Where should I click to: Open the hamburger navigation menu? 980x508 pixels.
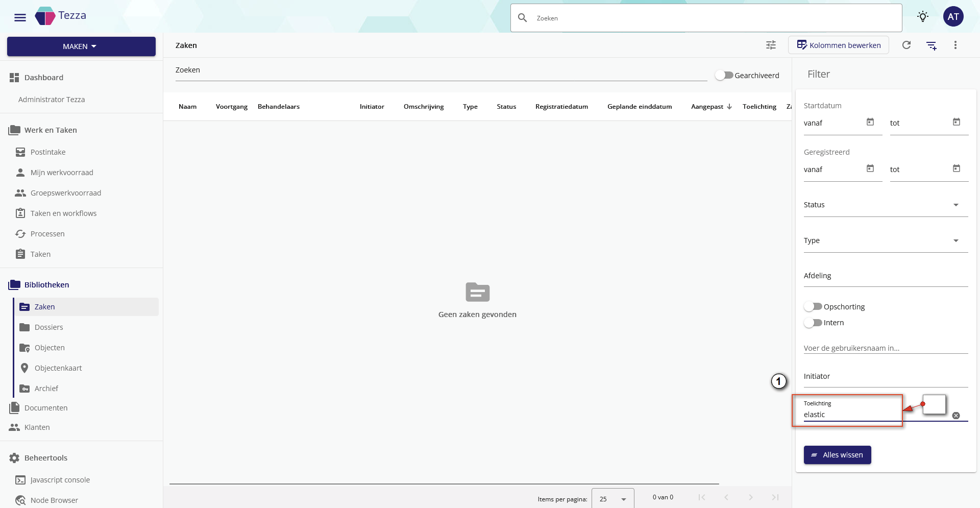pos(20,17)
